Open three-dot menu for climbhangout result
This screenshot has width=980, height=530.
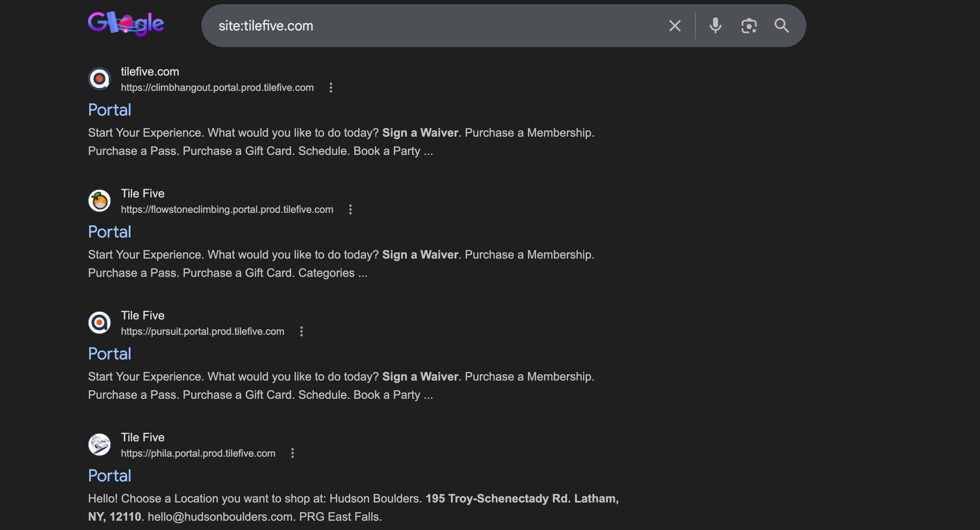coord(331,88)
